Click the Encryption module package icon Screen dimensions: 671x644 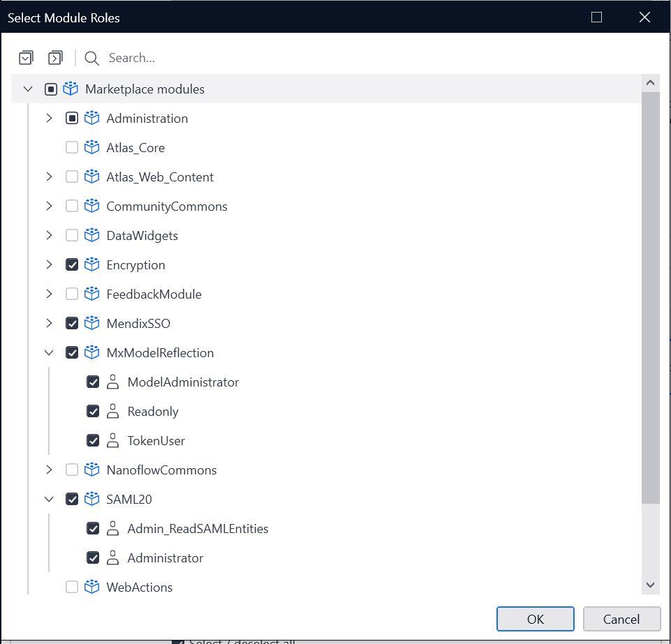(91, 264)
